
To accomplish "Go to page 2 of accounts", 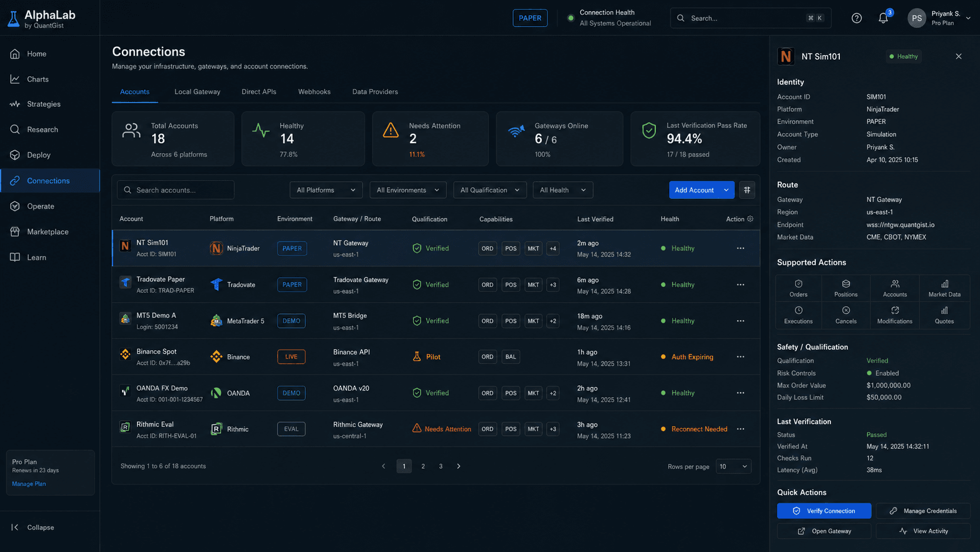I will [x=423, y=466].
